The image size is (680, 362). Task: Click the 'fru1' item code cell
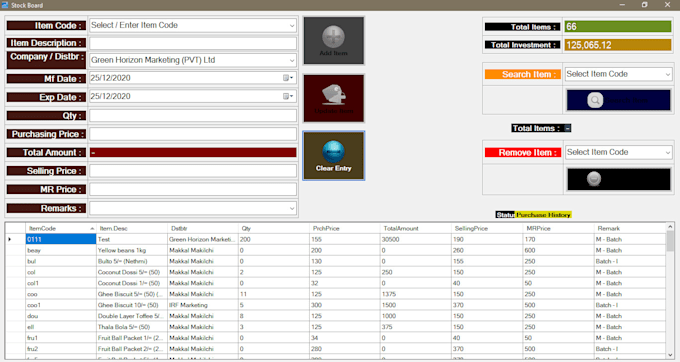(61, 338)
